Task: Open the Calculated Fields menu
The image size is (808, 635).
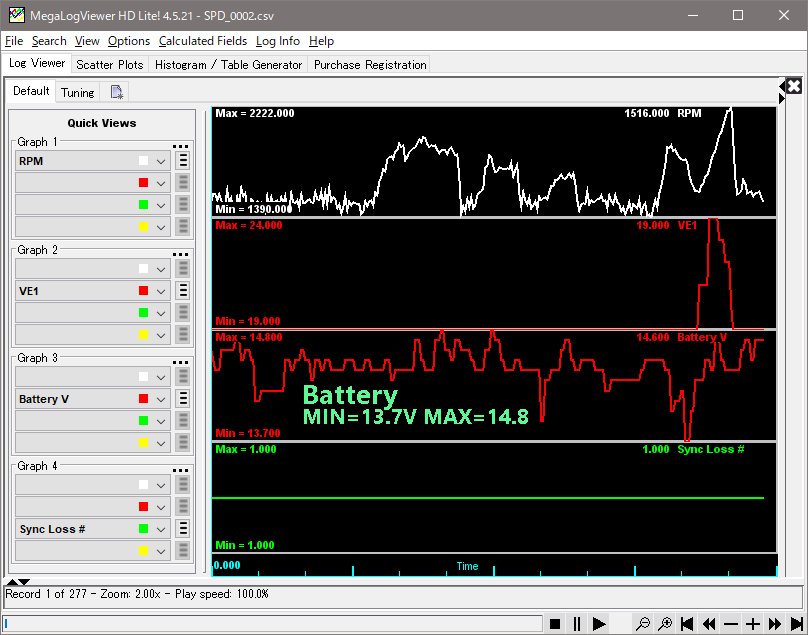Action: pos(203,41)
